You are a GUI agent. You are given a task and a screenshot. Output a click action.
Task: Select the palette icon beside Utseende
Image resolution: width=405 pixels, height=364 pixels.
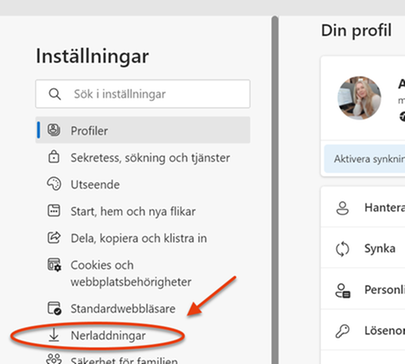[x=54, y=184]
